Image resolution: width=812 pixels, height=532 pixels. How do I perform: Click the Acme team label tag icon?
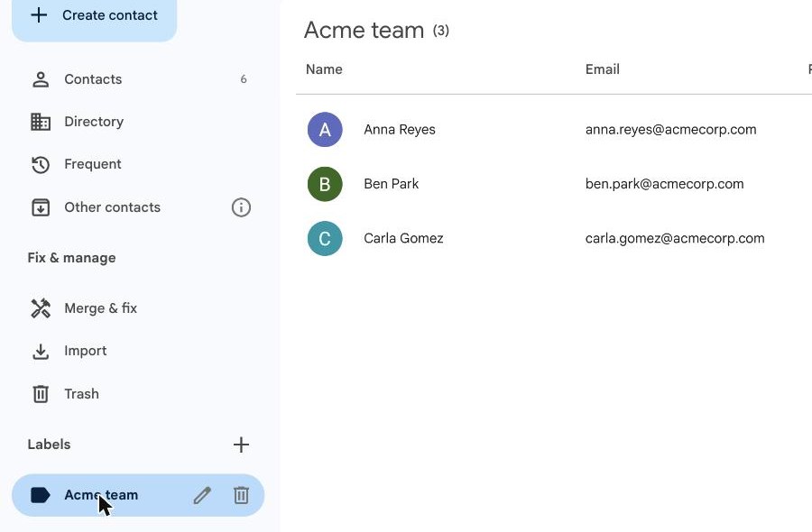click(41, 495)
